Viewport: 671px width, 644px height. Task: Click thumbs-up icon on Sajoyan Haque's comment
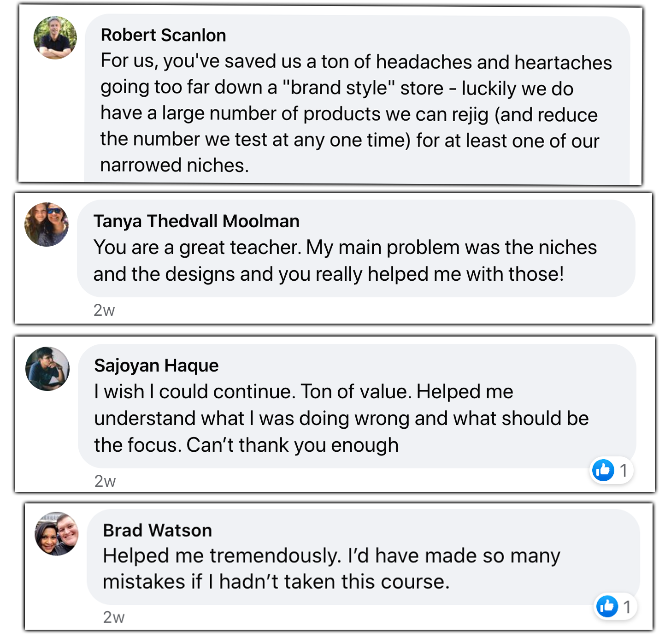coord(603,470)
